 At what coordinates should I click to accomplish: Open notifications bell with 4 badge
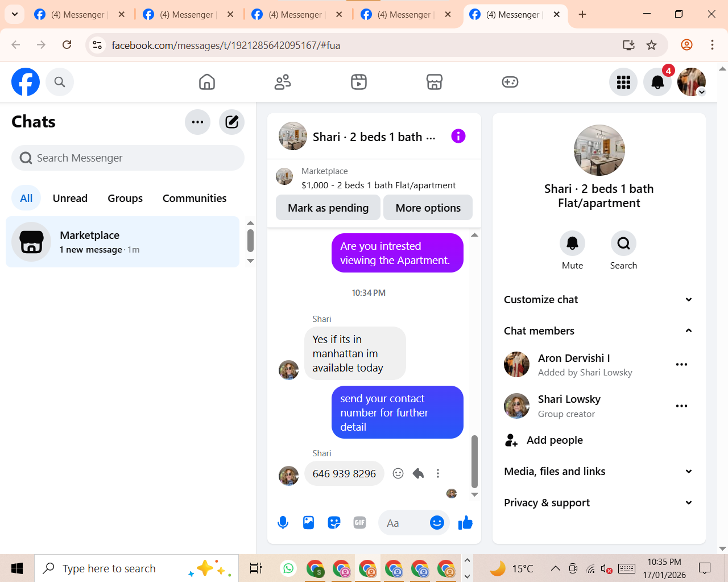click(657, 82)
